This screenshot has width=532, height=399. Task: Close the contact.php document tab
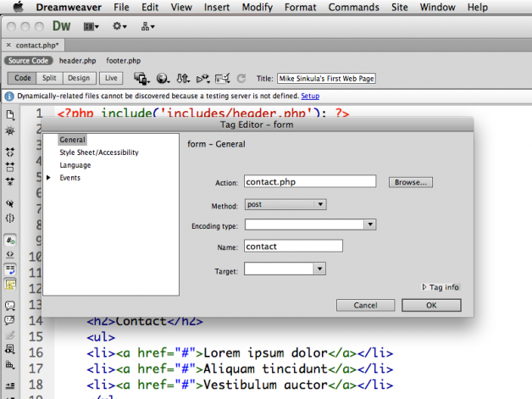pos(8,45)
